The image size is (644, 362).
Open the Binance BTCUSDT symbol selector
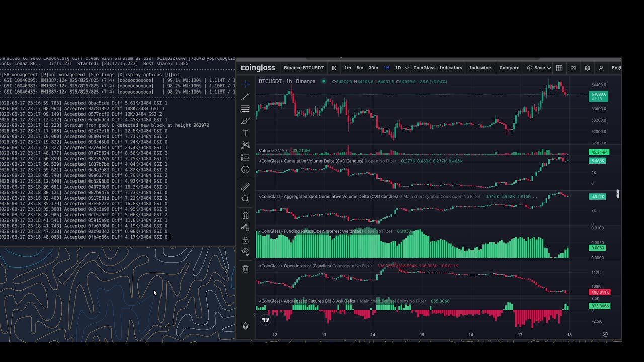point(304,68)
